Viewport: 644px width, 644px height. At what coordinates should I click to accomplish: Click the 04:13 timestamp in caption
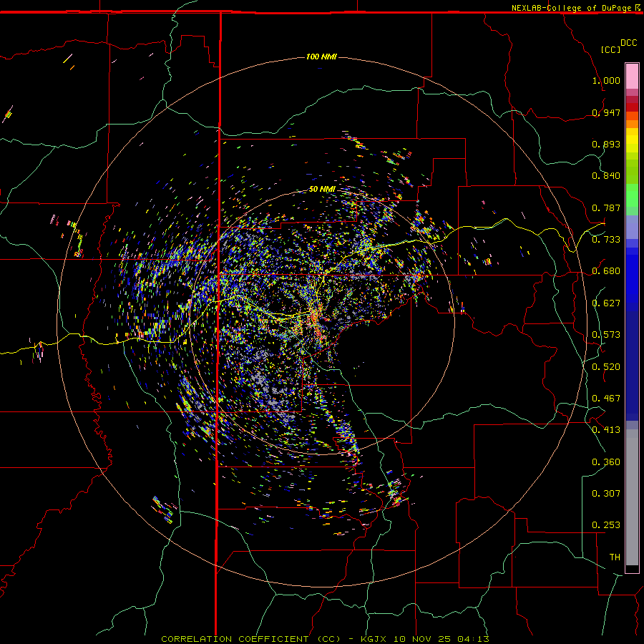click(473, 639)
